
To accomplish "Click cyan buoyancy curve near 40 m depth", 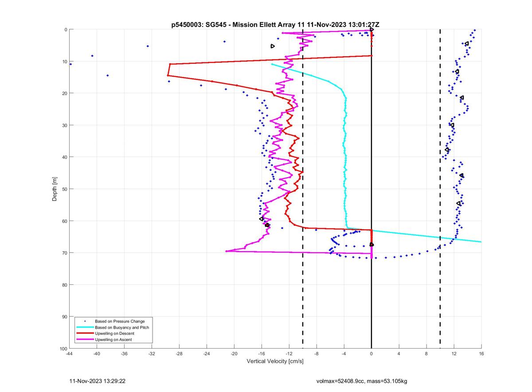I will click(x=345, y=157).
